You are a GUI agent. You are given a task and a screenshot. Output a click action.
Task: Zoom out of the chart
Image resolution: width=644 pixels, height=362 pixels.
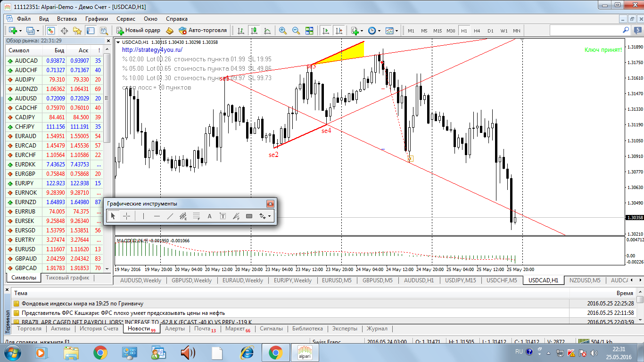pyautogui.click(x=296, y=31)
